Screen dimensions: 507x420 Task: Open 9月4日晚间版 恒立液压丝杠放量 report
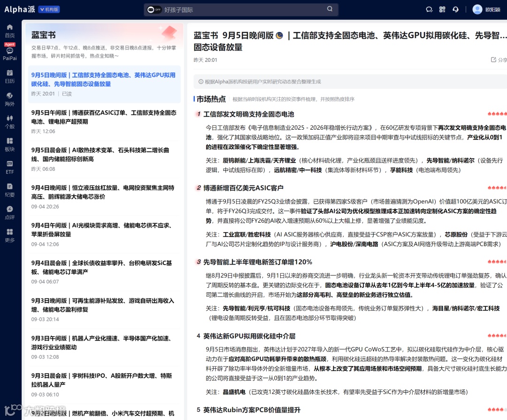click(104, 197)
